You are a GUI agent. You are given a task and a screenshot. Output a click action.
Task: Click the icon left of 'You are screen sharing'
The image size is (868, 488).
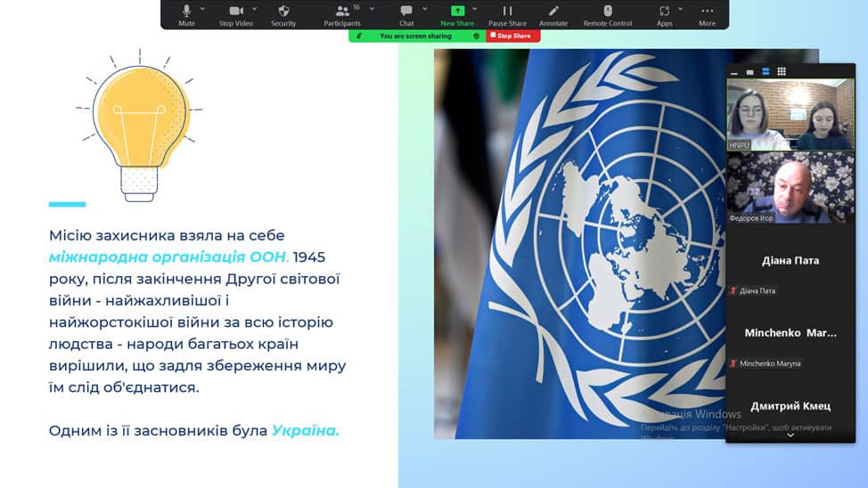[359, 36]
